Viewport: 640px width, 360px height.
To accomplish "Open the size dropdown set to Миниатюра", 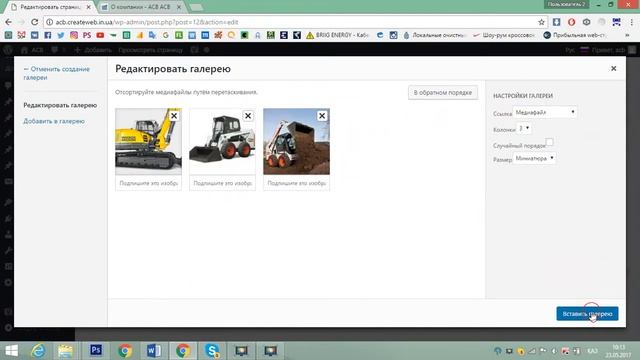I will pos(534,158).
